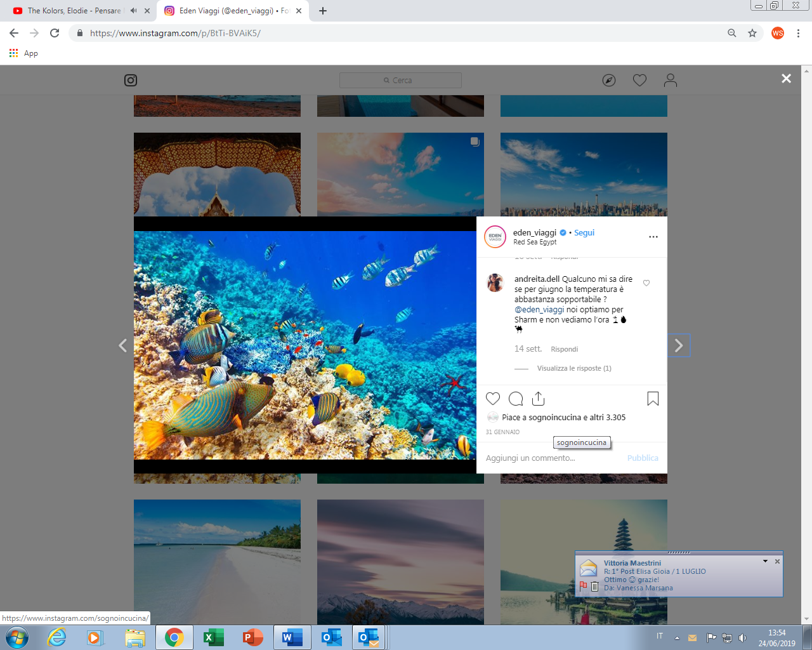Share the post via share icon
This screenshot has width=812, height=650.
pos(538,398)
